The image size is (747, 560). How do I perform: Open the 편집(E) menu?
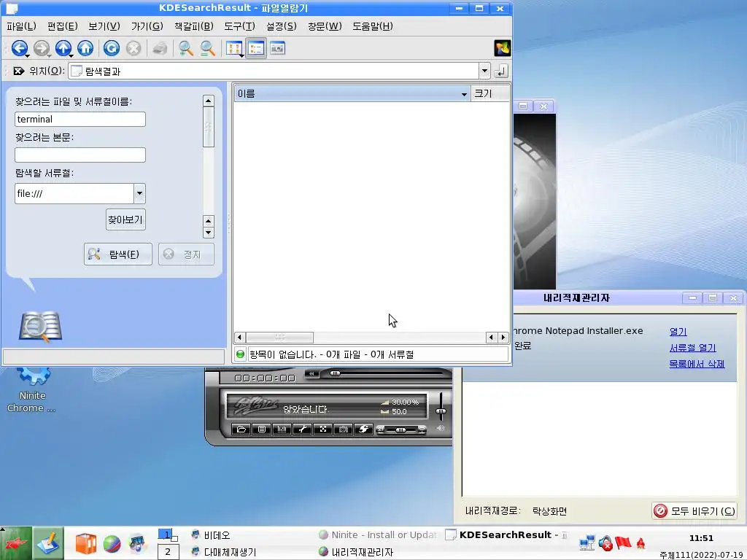point(63,26)
